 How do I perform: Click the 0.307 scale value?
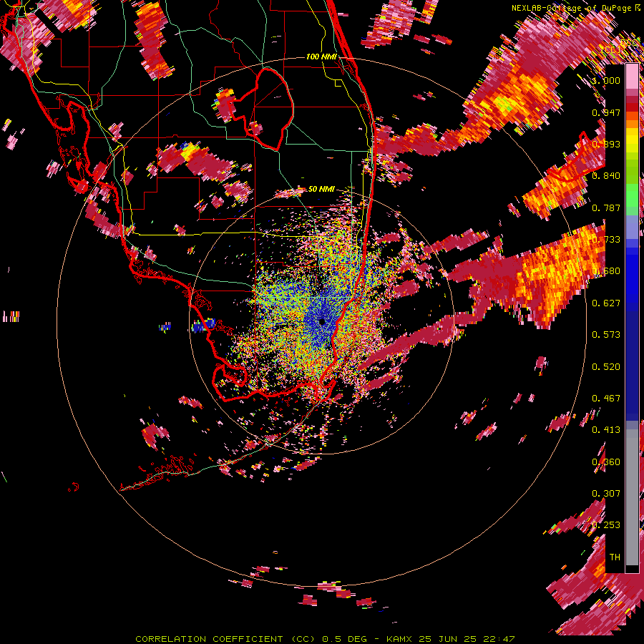(606, 494)
